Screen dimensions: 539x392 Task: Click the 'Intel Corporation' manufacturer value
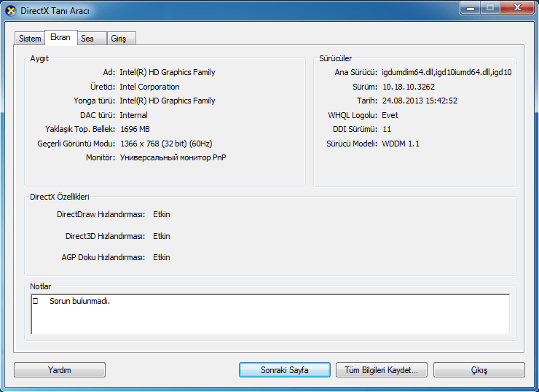[x=149, y=87]
